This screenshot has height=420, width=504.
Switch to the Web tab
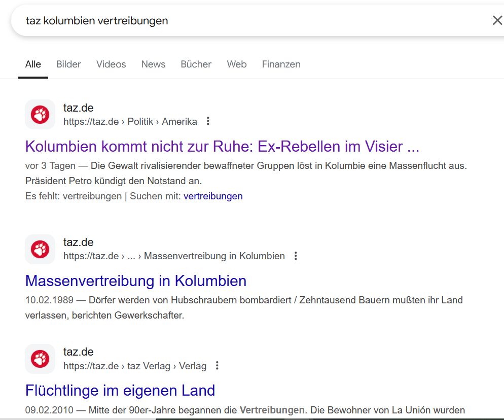237,64
